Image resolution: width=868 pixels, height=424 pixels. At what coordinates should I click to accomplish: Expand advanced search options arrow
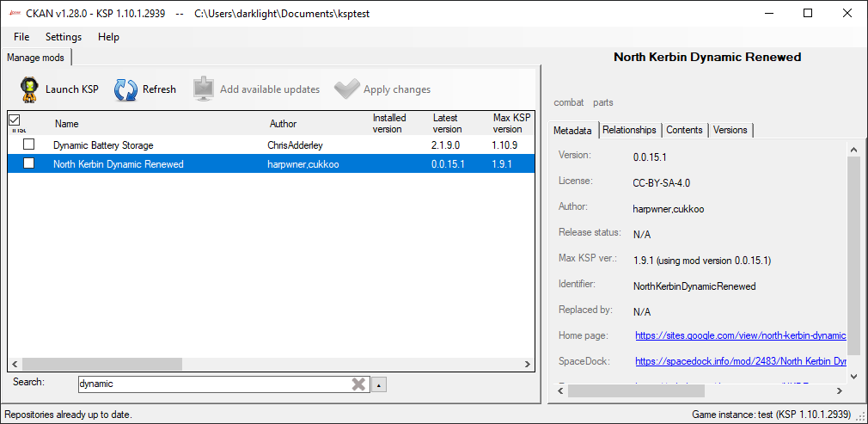point(379,384)
